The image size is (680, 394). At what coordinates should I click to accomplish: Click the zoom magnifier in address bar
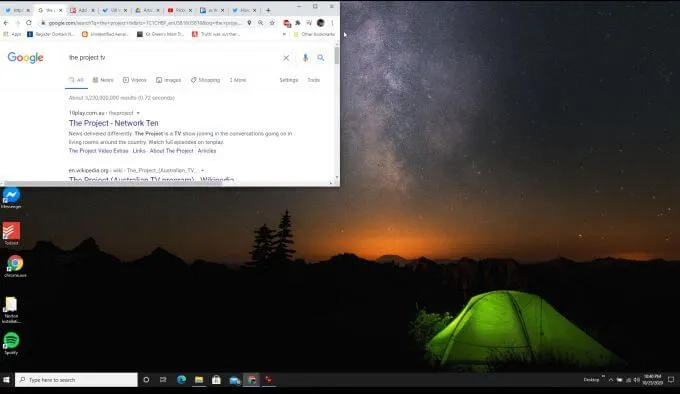[261, 23]
